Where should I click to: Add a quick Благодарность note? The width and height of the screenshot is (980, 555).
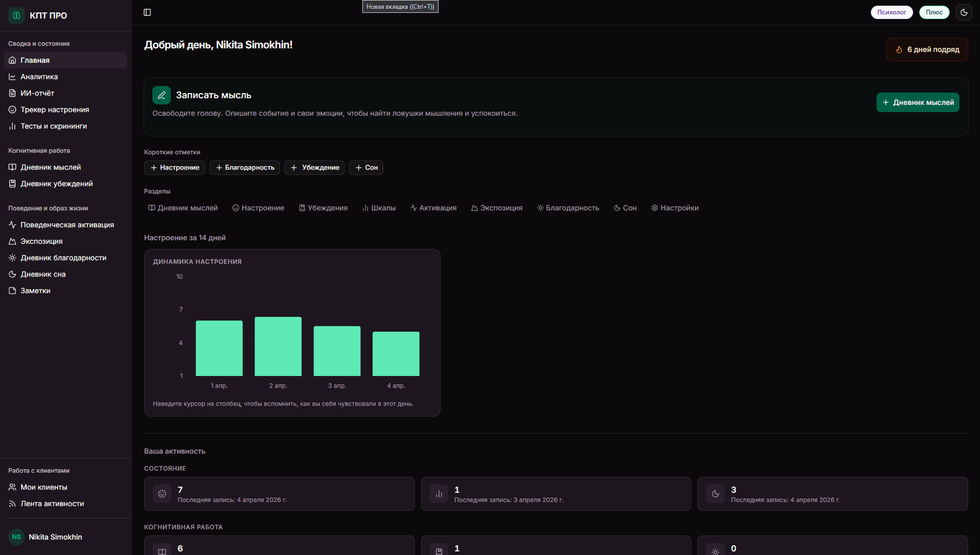[x=244, y=168]
